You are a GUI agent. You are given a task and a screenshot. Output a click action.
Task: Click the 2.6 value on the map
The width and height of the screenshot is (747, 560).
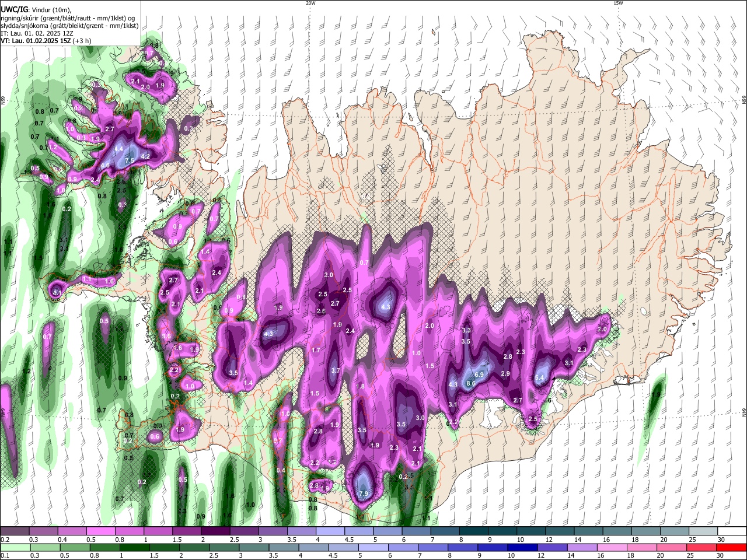click(321, 311)
